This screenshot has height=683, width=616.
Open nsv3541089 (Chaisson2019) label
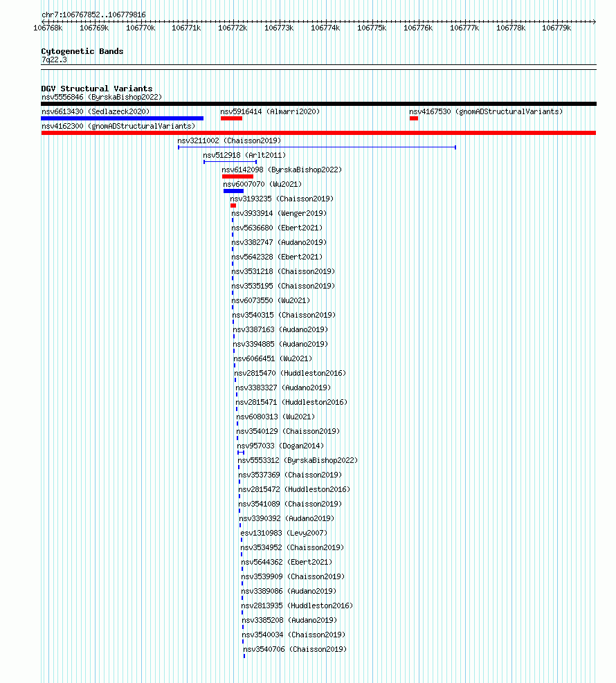pyautogui.click(x=290, y=504)
